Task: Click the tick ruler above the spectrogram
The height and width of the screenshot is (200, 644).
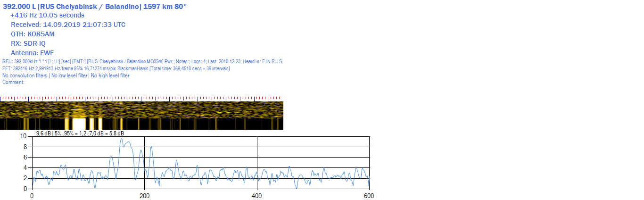Action: tap(141, 99)
